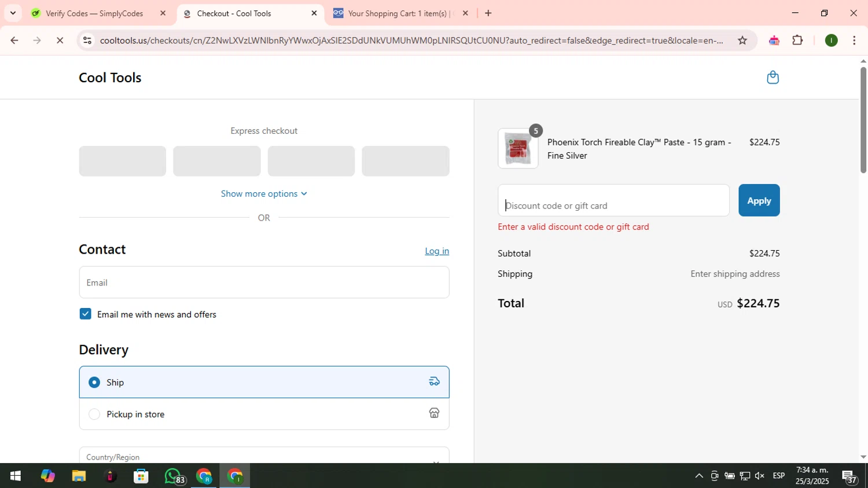Open the Chrome three-dot menu
Viewport: 868px width, 488px height.
854,40
